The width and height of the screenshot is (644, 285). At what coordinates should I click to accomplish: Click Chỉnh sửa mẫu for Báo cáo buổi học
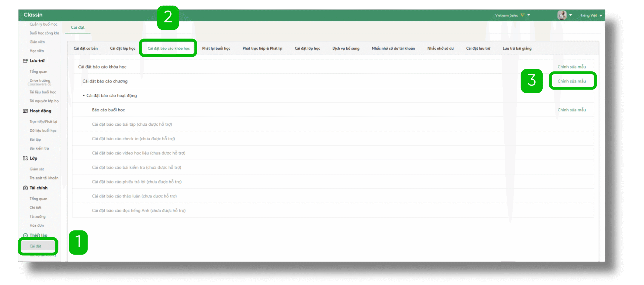tap(572, 110)
